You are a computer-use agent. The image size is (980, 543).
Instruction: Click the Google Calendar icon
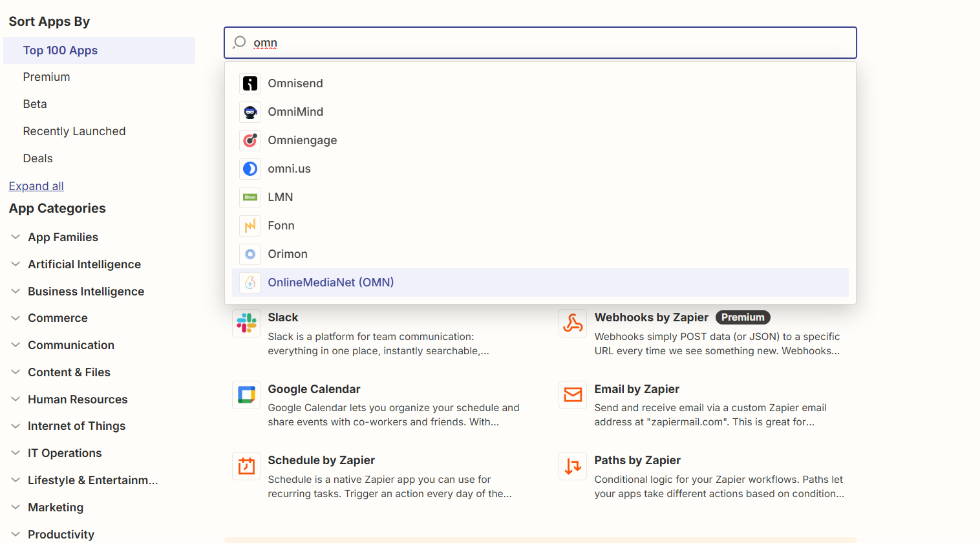[x=246, y=394]
